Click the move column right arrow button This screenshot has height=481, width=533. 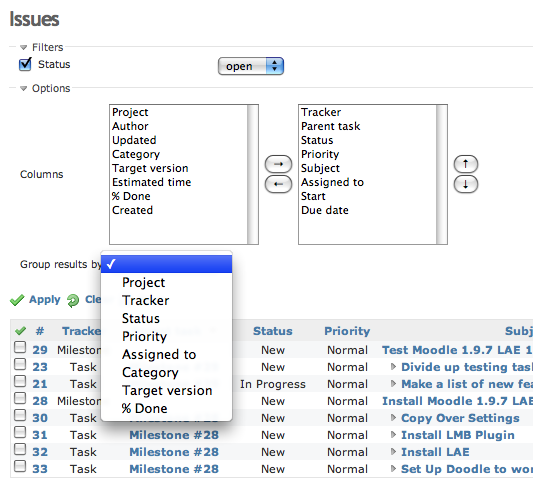pos(278,164)
